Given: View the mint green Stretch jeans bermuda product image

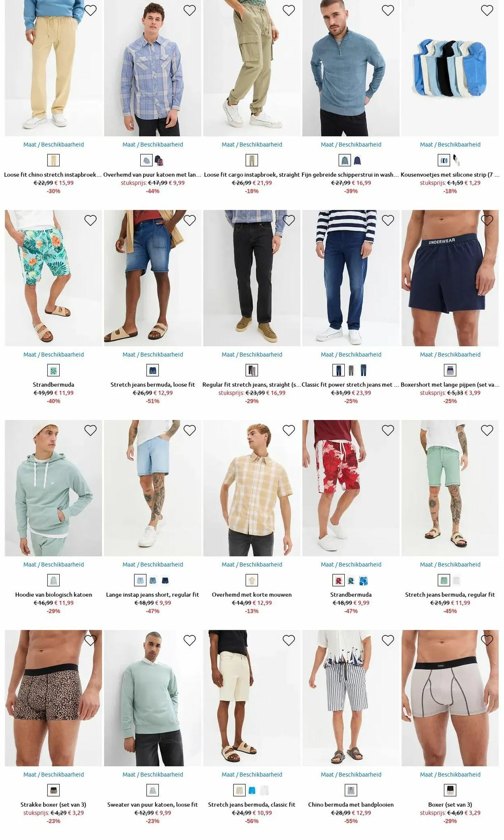Looking at the screenshot, I should [450, 488].
